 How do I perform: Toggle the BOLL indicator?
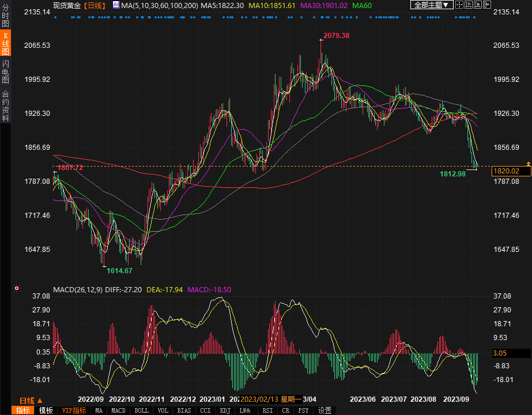tap(141, 410)
